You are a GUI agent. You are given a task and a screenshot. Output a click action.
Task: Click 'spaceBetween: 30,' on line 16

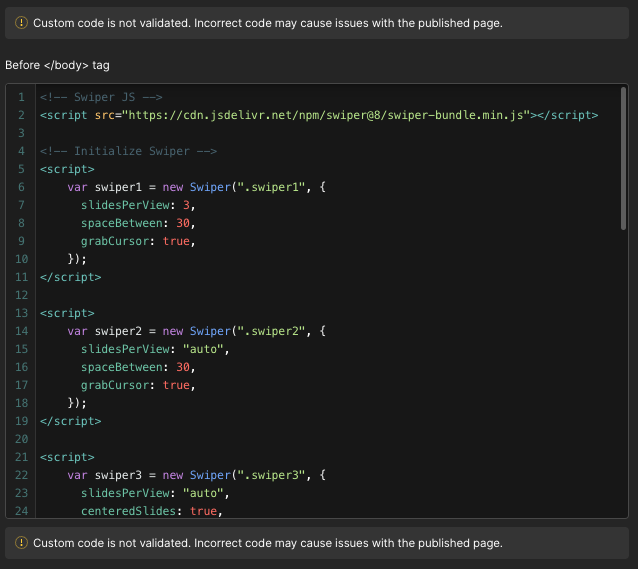pyautogui.click(x=138, y=367)
